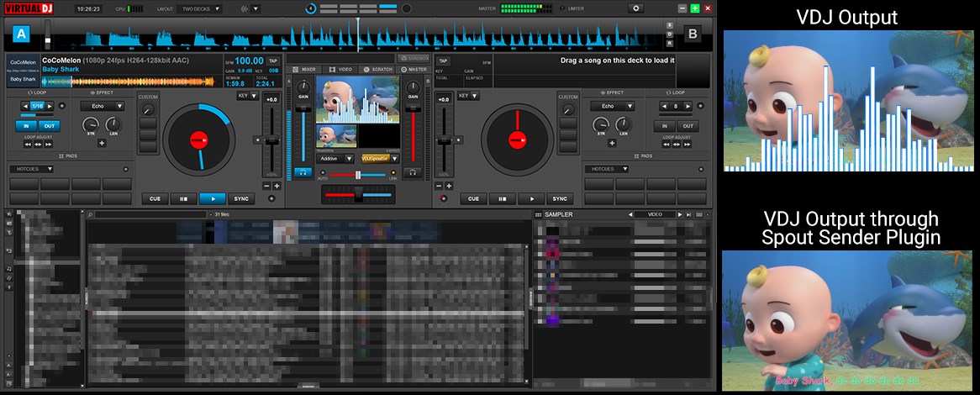Start playback on deck B
The width and height of the screenshot is (980, 395).
tap(532, 198)
